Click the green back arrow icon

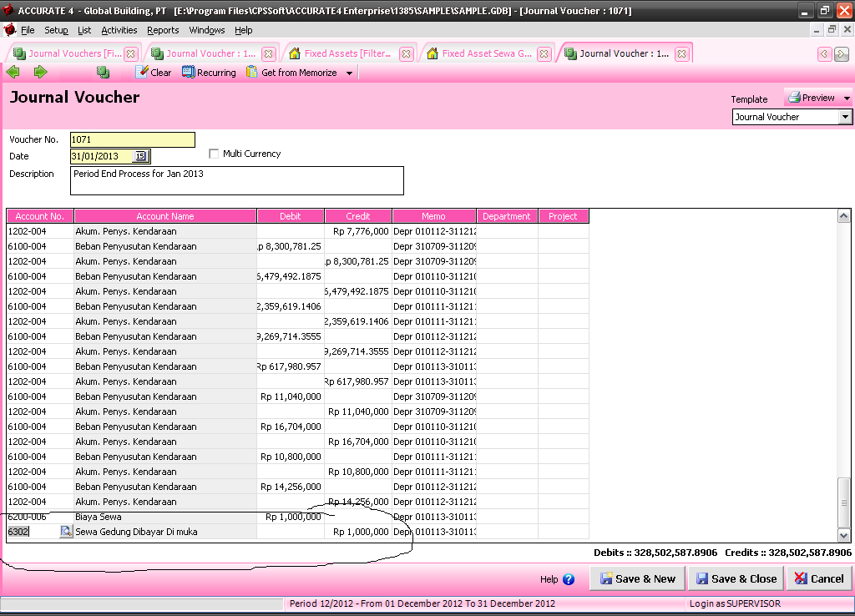tap(13, 73)
